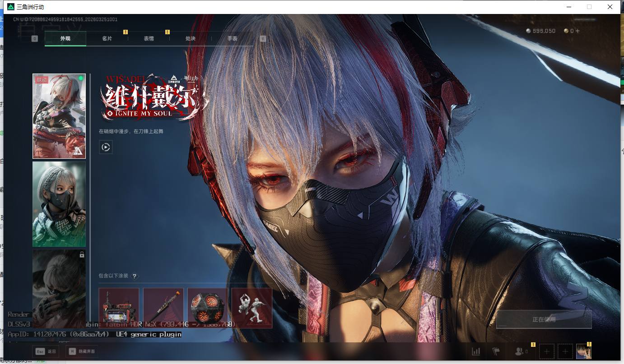
Task: Click the H 隐藏界面 button
Action: (82, 351)
